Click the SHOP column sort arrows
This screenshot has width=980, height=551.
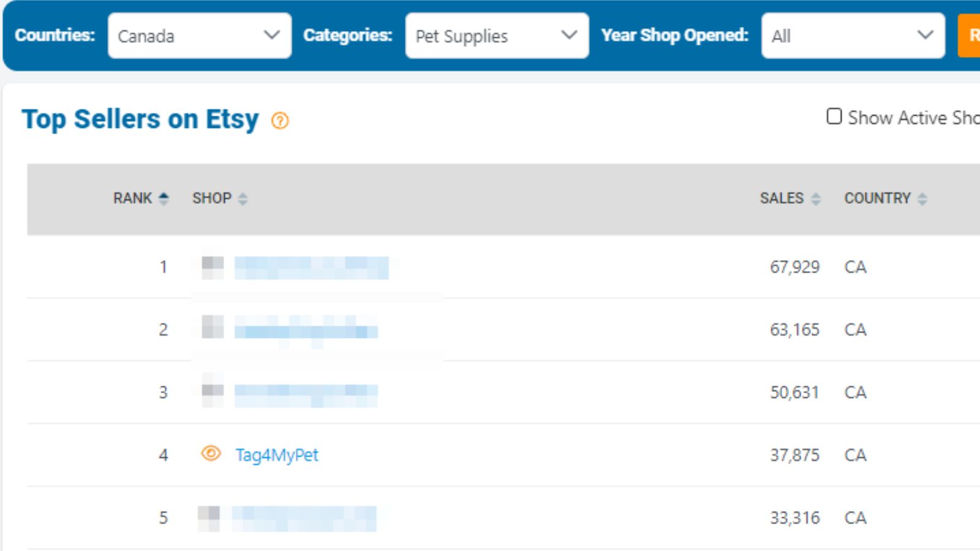pos(242,198)
